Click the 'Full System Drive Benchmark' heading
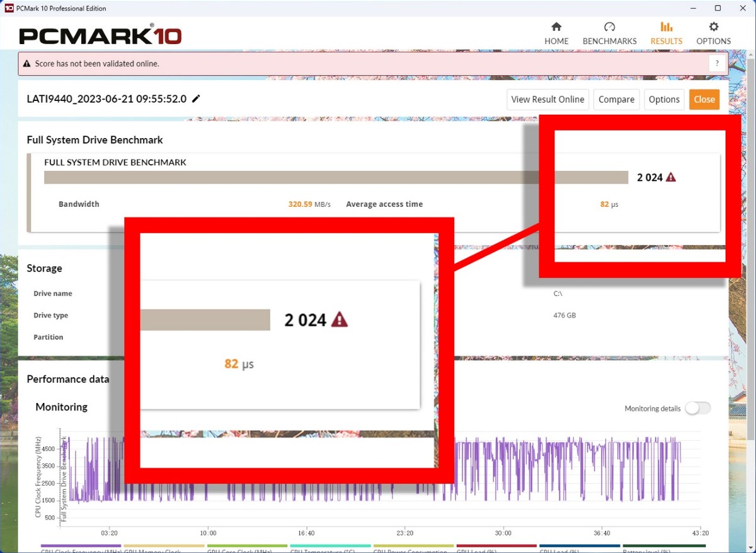 click(x=95, y=140)
